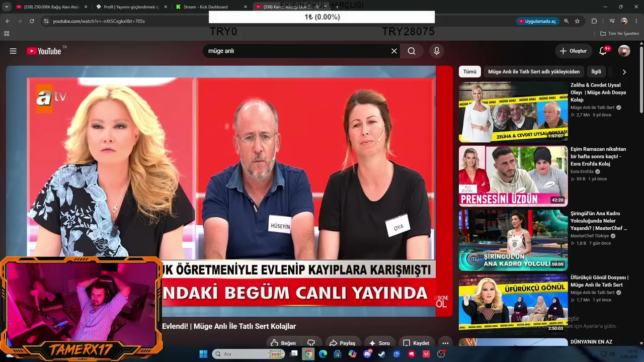The image size is (644, 362).
Task: Open the MasterChef Şiringül video thumbnail
Action: point(513,240)
